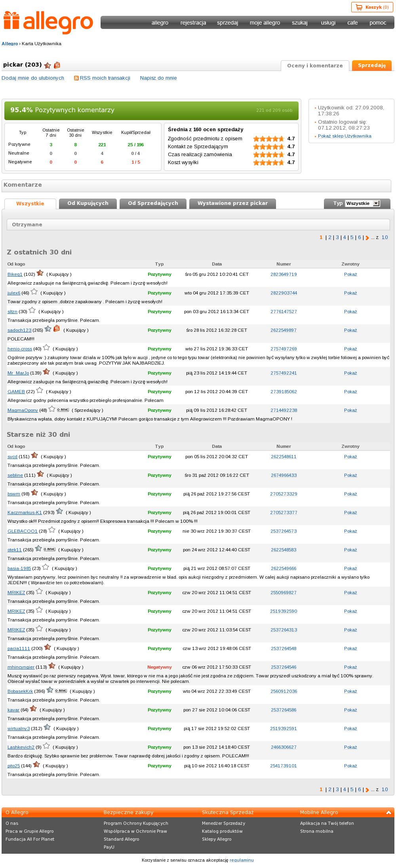Click the 'o mnie' badge beside BobasekKrk
Screen dimensions: 396x868
[61, 691]
